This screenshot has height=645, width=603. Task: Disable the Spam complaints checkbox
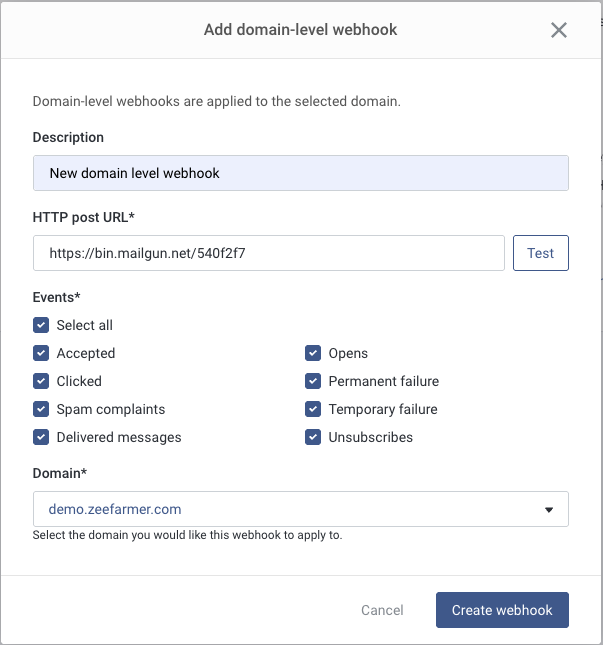point(41,409)
